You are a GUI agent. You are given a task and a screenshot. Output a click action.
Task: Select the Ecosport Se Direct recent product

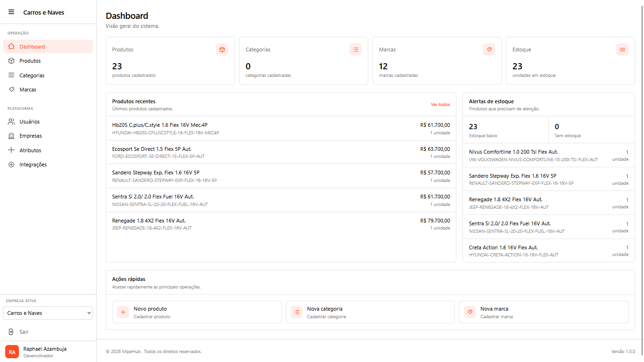(281, 152)
